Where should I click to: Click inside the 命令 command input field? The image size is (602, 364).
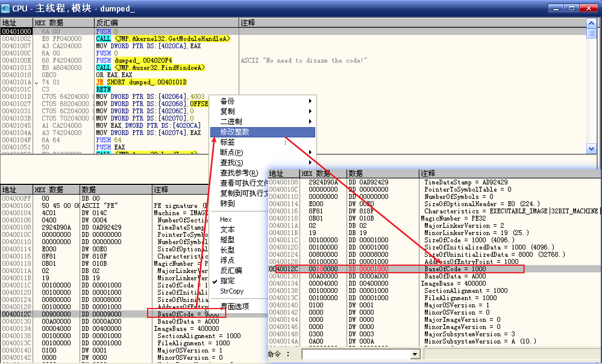click(356, 354)
